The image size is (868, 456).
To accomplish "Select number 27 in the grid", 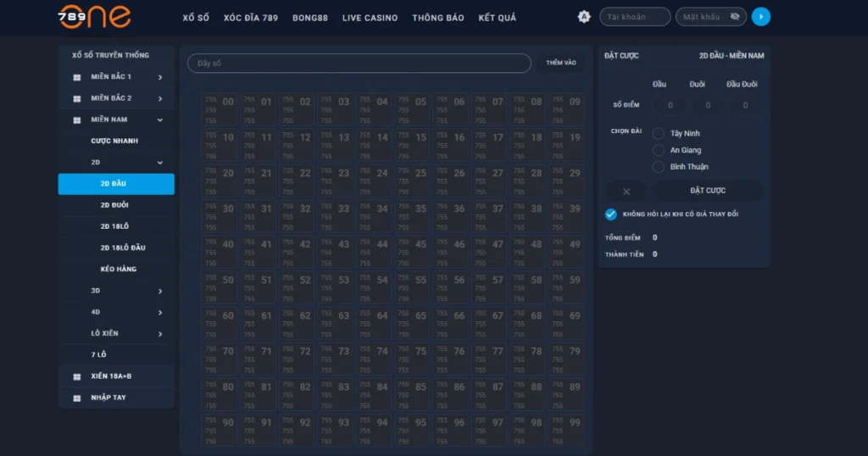I will (489, 181).
